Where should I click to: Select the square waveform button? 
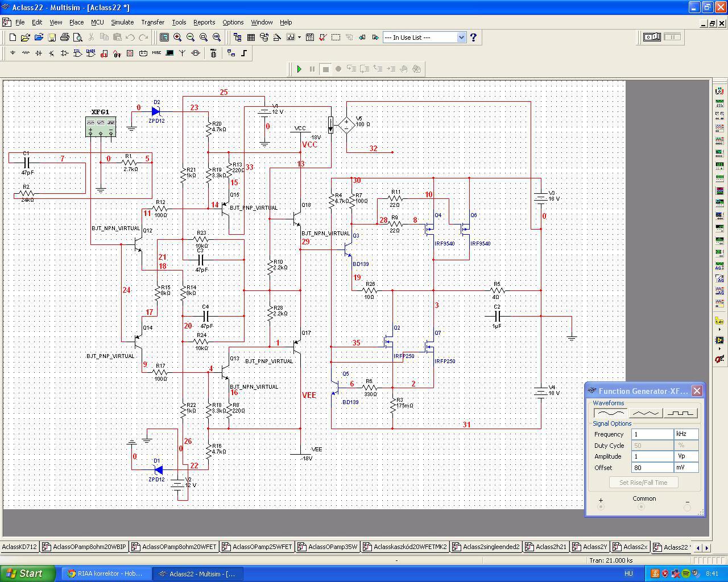click(680, 413)
